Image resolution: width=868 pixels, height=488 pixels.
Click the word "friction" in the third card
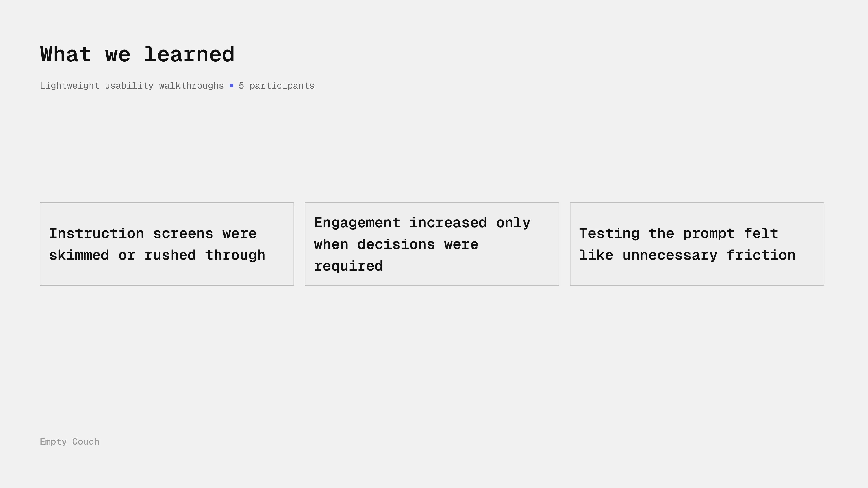761,255
